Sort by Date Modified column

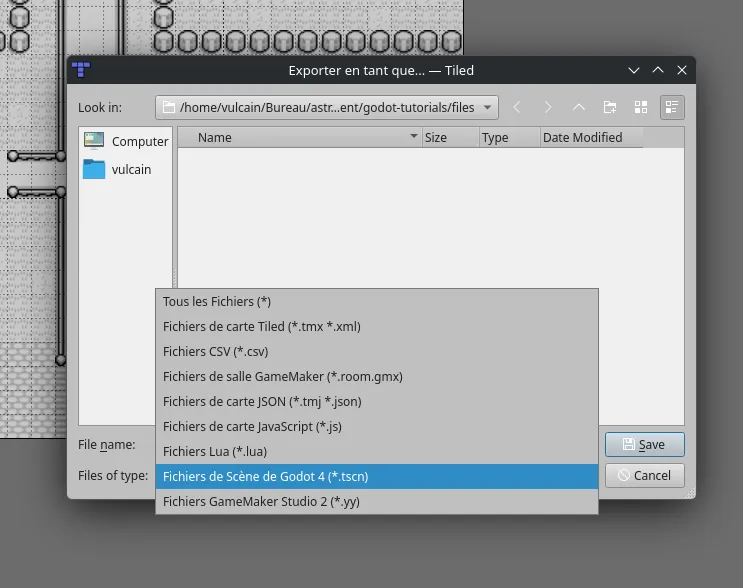tap(591, 137)
